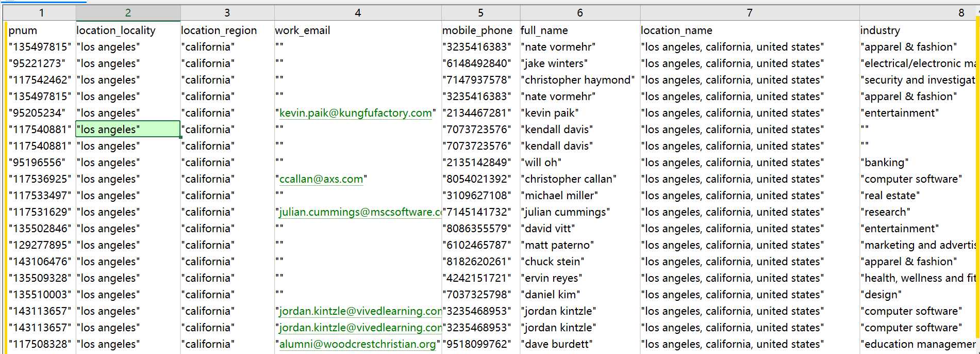Select phone cell "3109627108"
Viewport: 980px width, 354px height.
(480, 196)
